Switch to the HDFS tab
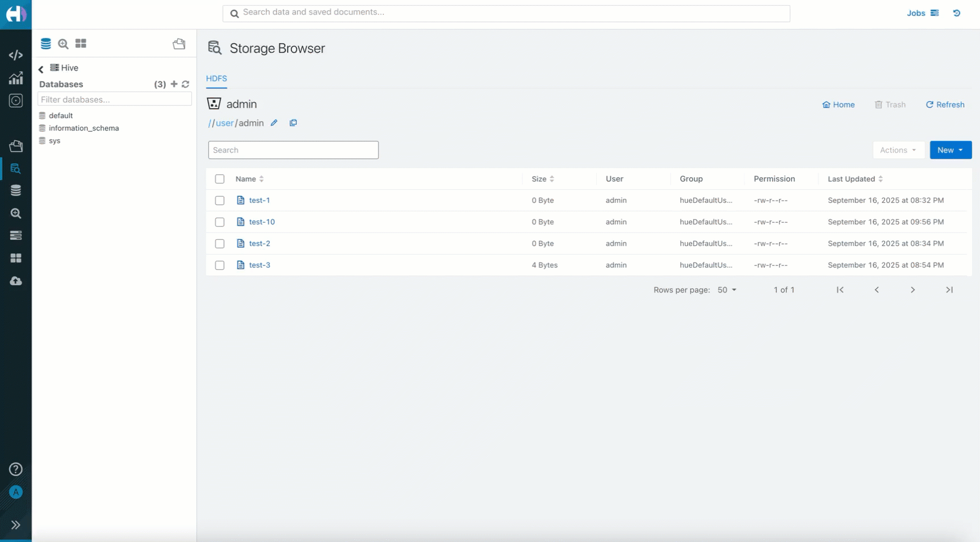The width and height of the screenshot is (980, 542). click(x=216, y=78)
